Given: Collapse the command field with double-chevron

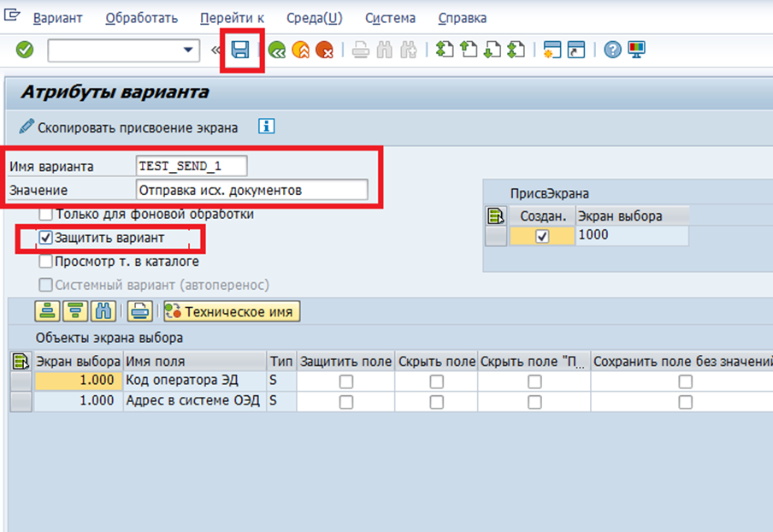Looking at the screenshot, I should click(x=216, y=50).
